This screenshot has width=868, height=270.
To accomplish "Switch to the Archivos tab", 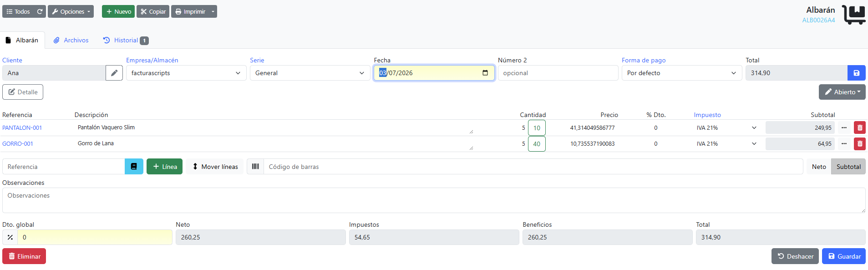I will point(71,40).
